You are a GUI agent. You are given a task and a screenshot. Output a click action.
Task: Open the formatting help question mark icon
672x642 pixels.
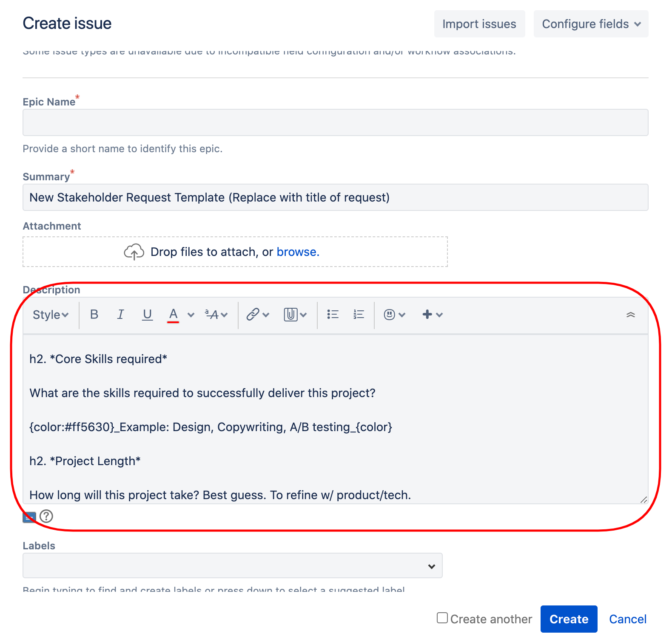pyautogui.click(x=46, y=516)
